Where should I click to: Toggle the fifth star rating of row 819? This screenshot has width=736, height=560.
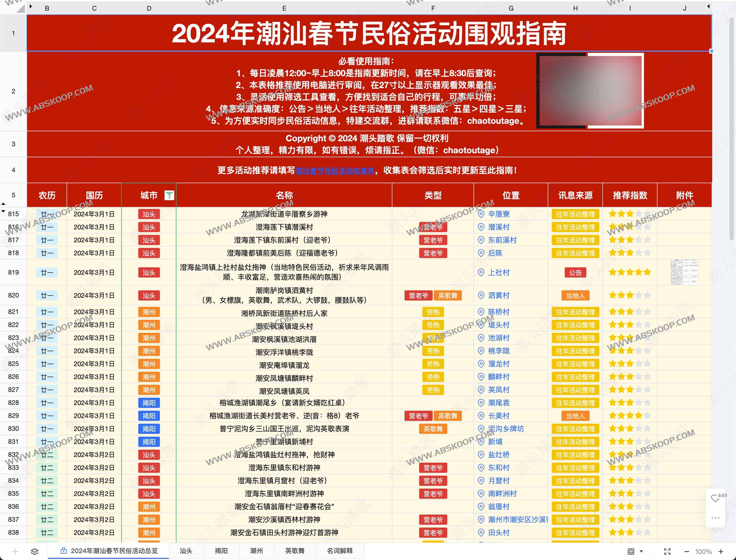pyautogui.click(x=648, y=272)
